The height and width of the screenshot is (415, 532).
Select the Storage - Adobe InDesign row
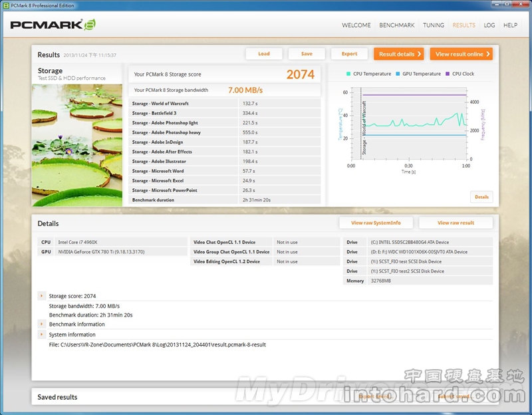[225, 142]
